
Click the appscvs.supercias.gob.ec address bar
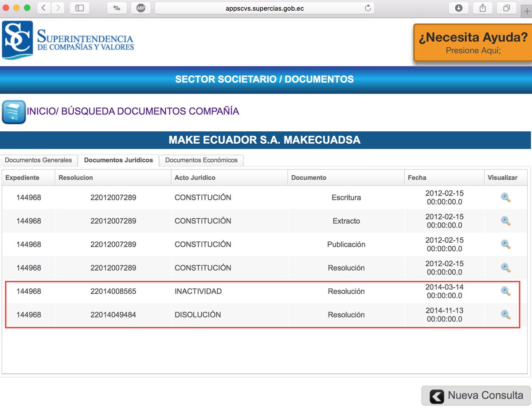264,8
